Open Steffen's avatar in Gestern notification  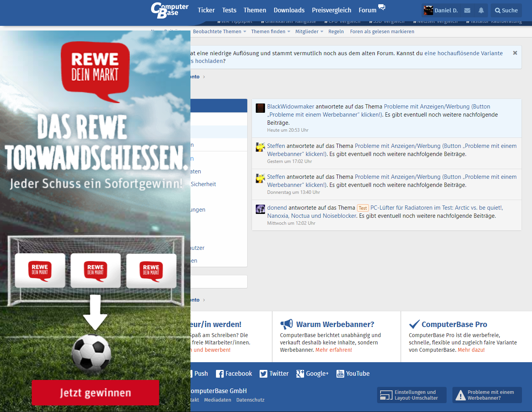tap(260, 147)
